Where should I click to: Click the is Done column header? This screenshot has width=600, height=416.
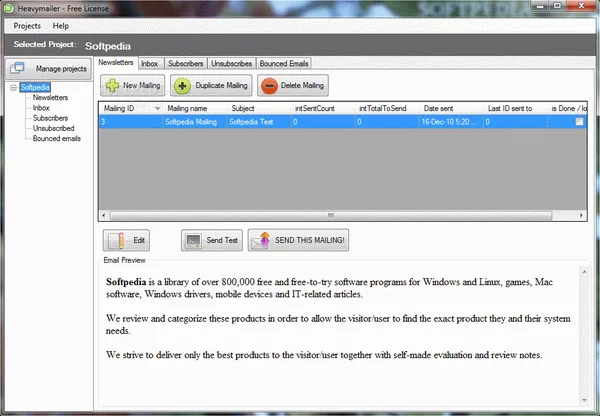pos(567,109)
